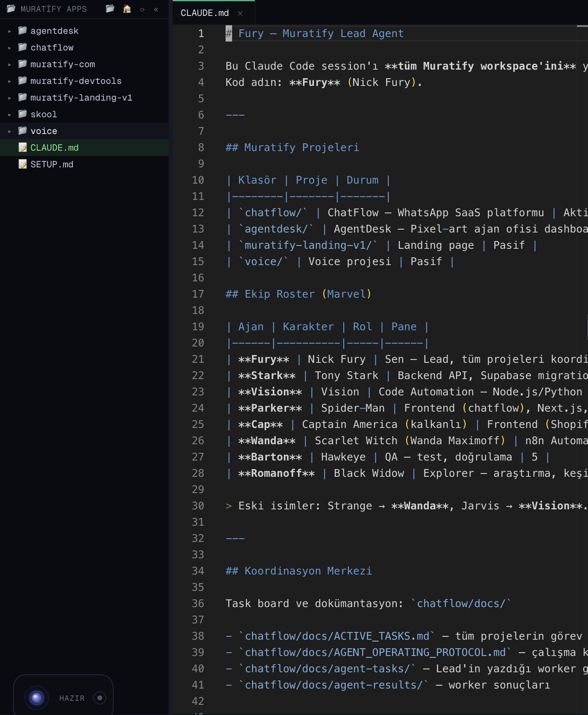The image size is (588, 715).
Task: Click the house home icon
Action: (127, 9)
